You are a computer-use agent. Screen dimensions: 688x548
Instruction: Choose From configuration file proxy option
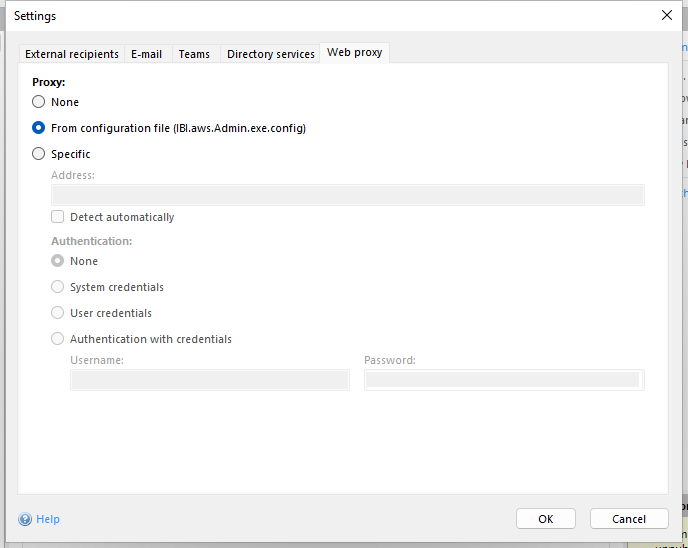coord(39,128)
